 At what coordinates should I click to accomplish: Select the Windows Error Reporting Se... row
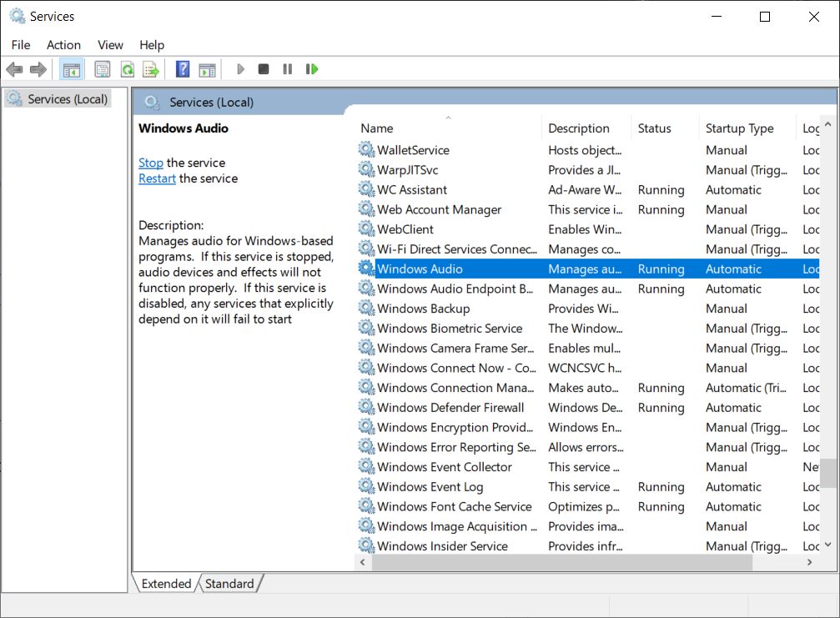tap(588, 447)
